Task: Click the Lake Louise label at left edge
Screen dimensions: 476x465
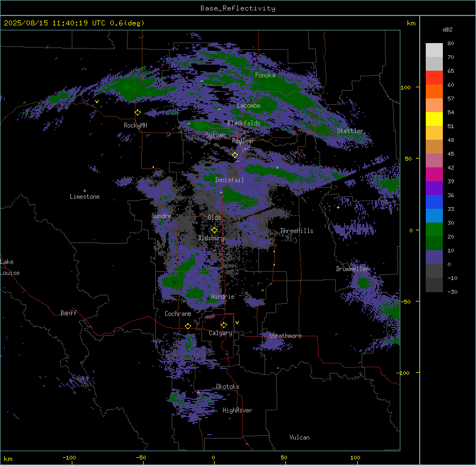Action: pos(10,267)
